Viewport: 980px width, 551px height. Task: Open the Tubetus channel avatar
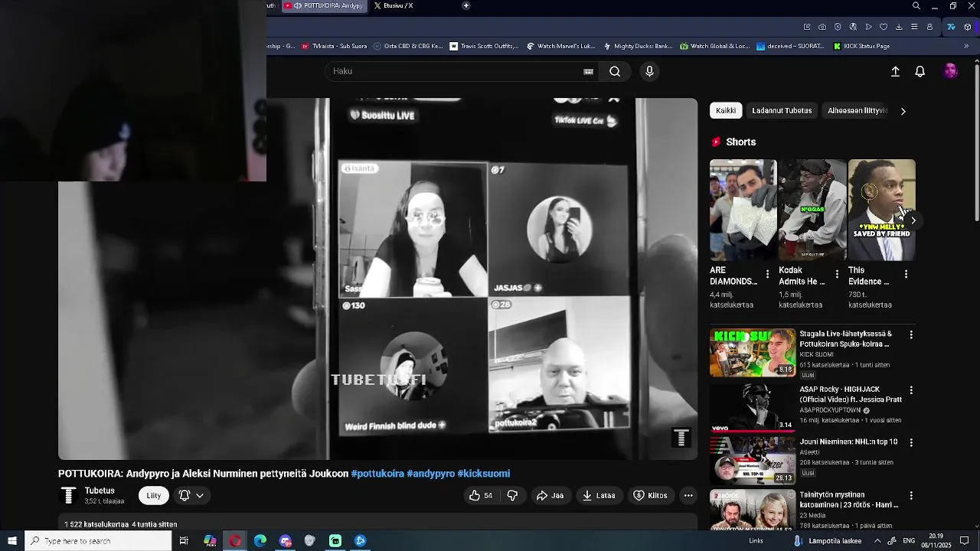(69, 495)
